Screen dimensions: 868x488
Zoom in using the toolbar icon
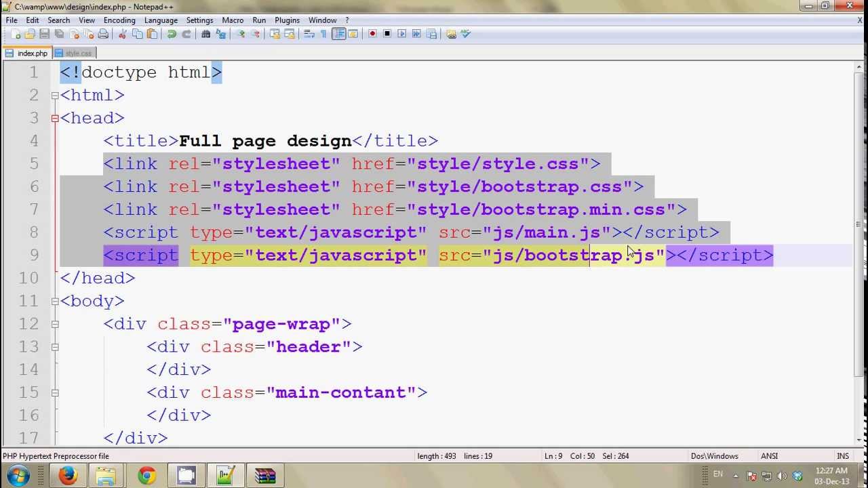[241, 34]
